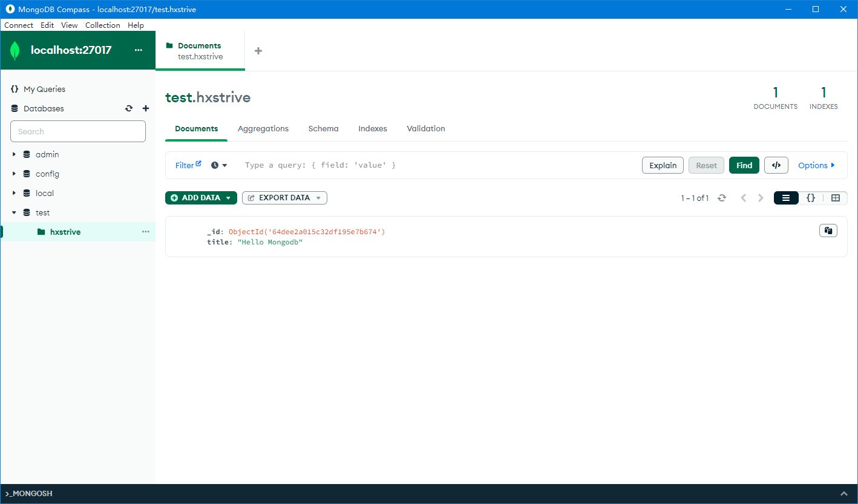The height and width of the screenshot is (504, 858).
Task: Refresh the documents count
Action: 721,198
